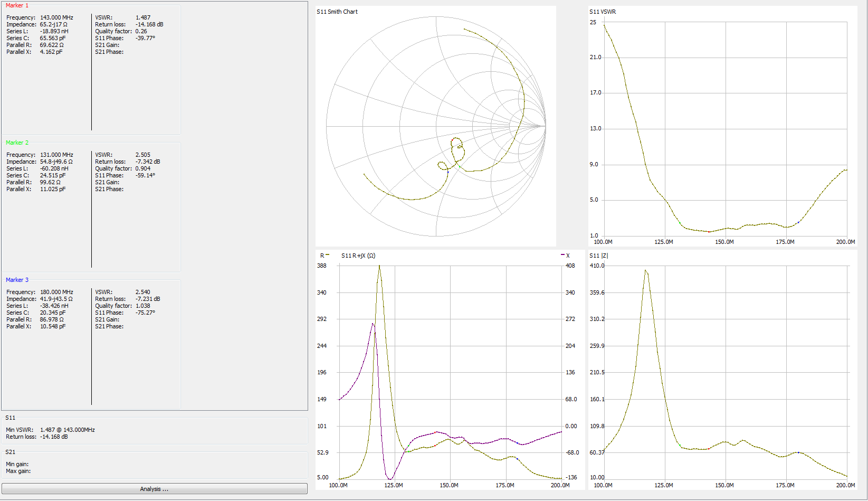Click the S21 Min gain label

pos(17,464)
